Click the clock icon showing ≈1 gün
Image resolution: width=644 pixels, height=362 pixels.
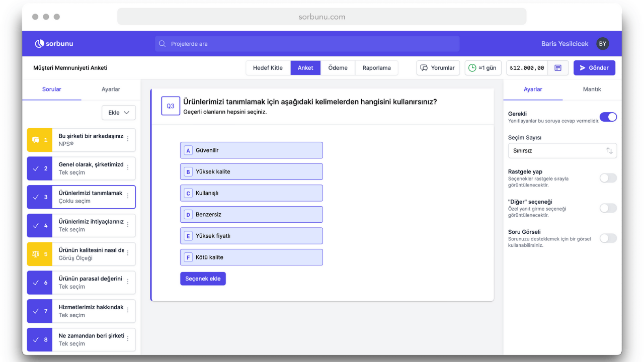472,68
